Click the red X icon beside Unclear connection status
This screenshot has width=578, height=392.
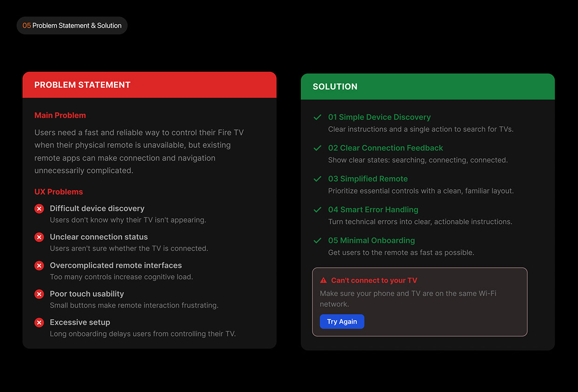click(39, 237)
